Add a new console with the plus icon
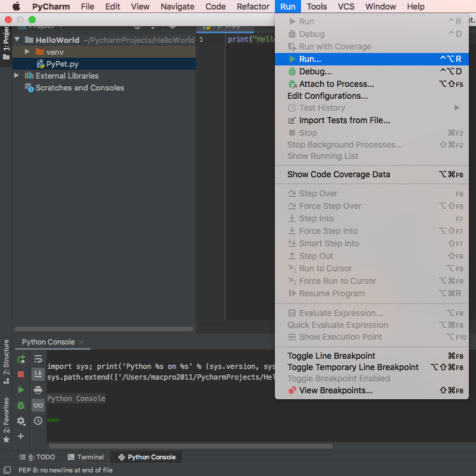 click(x=21, y=436)
